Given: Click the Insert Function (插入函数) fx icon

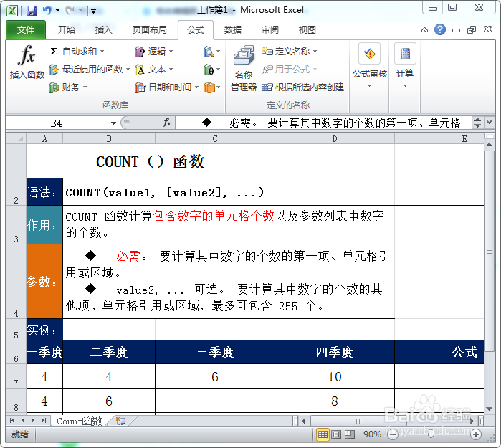Looking at the screenshot, I should tap(27, 55).
